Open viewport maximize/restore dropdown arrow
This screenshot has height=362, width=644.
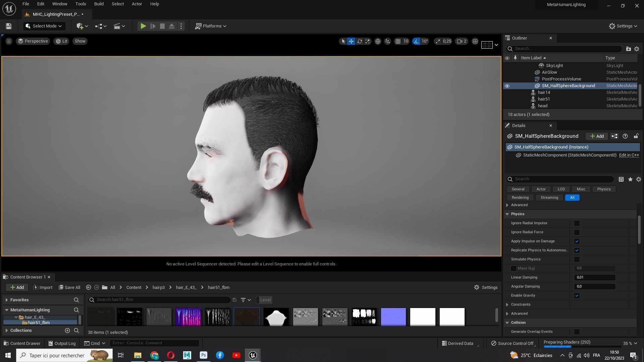[496, 45]
